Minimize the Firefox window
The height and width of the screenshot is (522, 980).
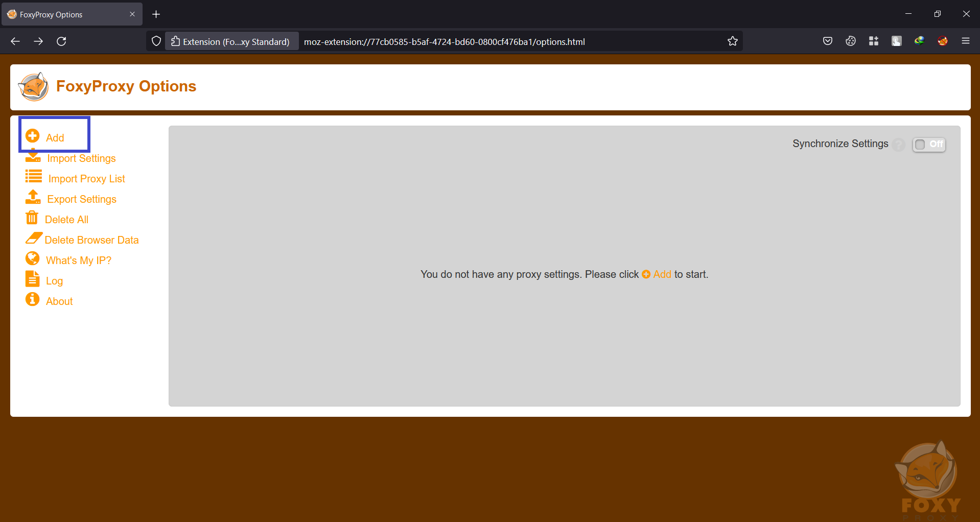click(x=908, y=14)
